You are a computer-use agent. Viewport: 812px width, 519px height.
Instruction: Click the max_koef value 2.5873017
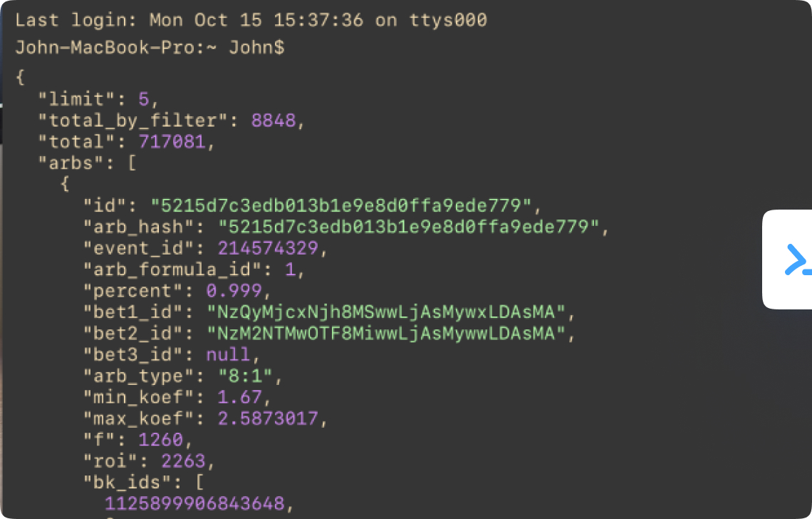click(x=267, y=418)
